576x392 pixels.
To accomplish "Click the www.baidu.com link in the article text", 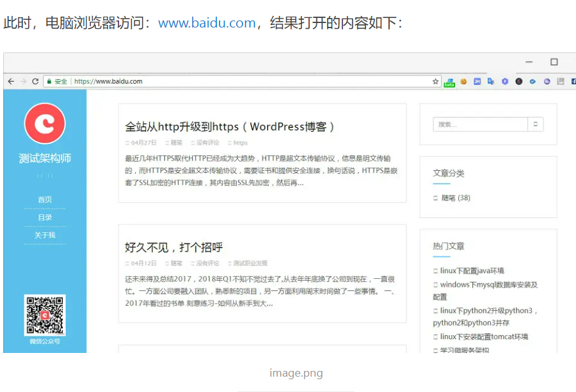I will coord(207,23).
